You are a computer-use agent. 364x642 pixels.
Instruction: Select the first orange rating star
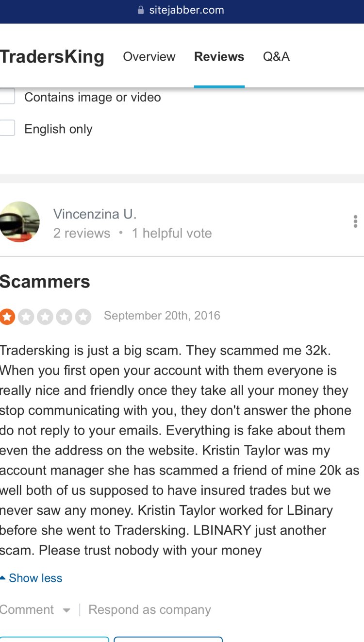point(7,317)
